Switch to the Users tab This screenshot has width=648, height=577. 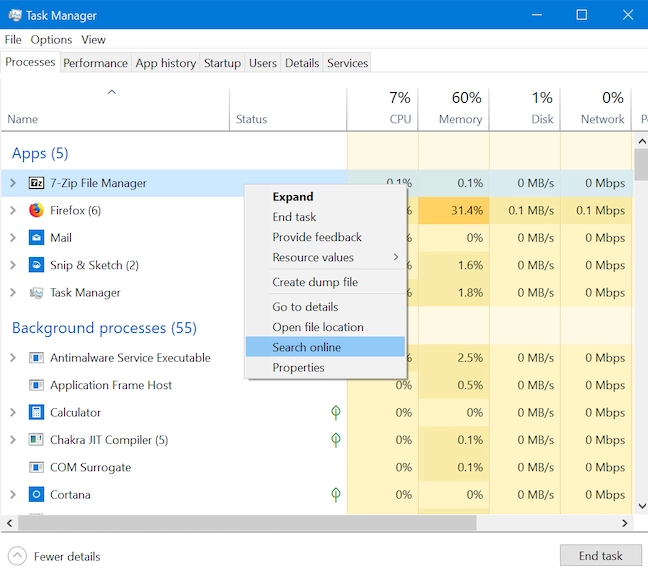[263, 63]
